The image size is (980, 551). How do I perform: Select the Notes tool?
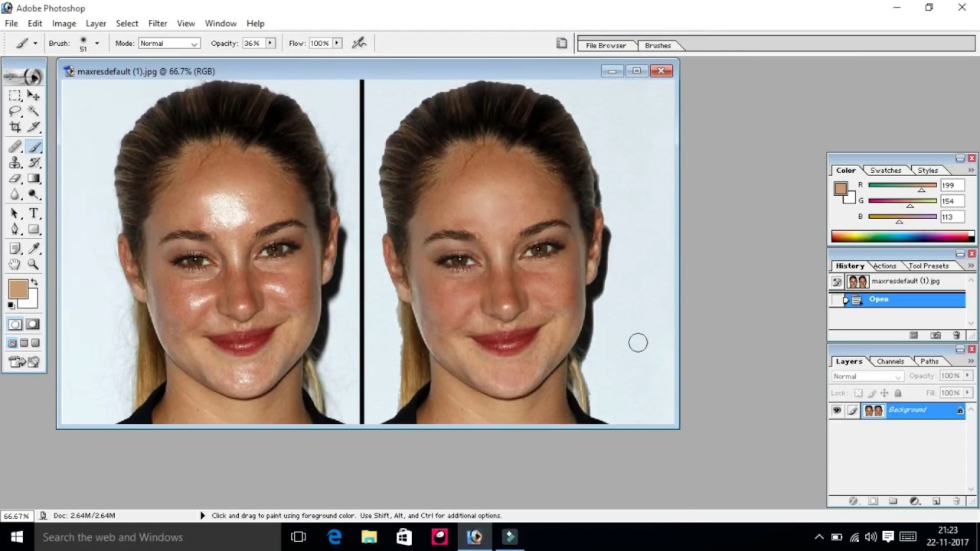tap(15, 248)
